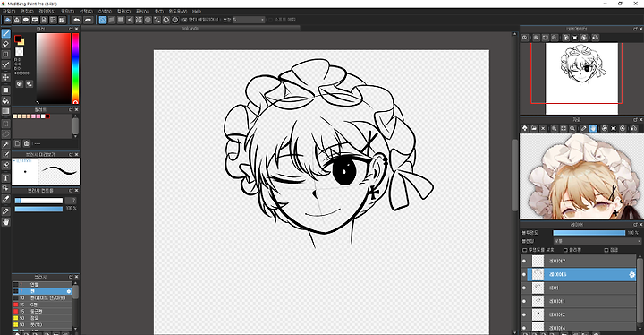This screenshot has width=644, height=335.
Task: Undock the Navigator panel
Action: pyautogui.click(x=635, y=30)
